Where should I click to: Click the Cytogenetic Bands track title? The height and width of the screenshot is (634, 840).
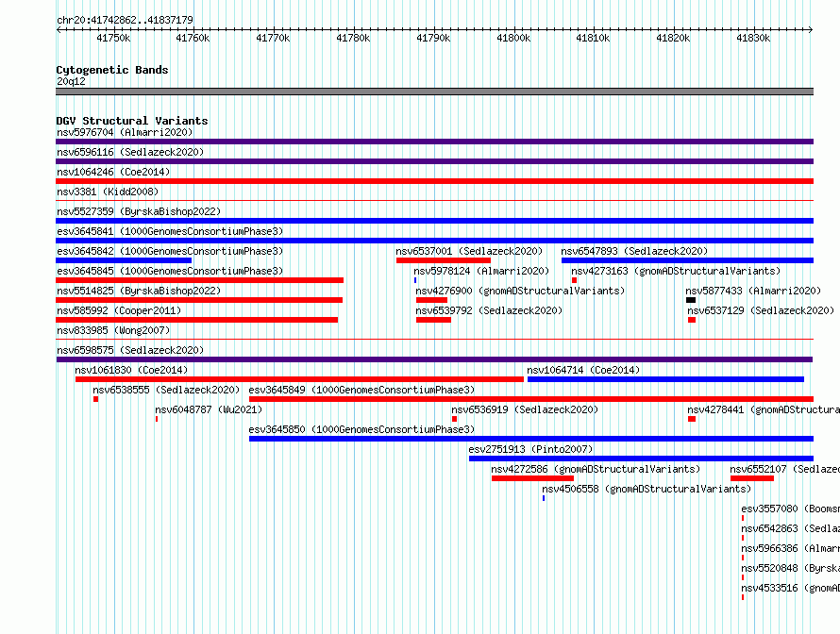[x=112, y=70]
